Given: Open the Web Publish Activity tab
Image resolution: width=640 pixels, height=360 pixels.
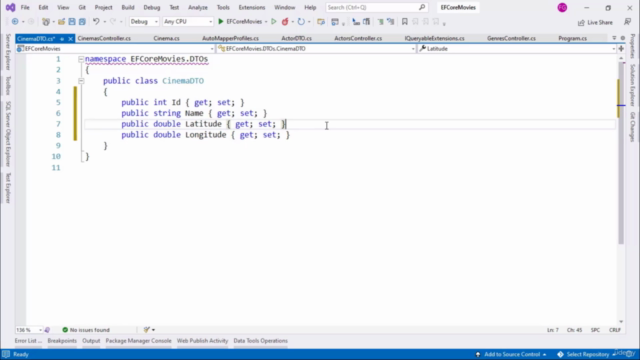Looking at the screenshot, I should [x=202, y=341].
